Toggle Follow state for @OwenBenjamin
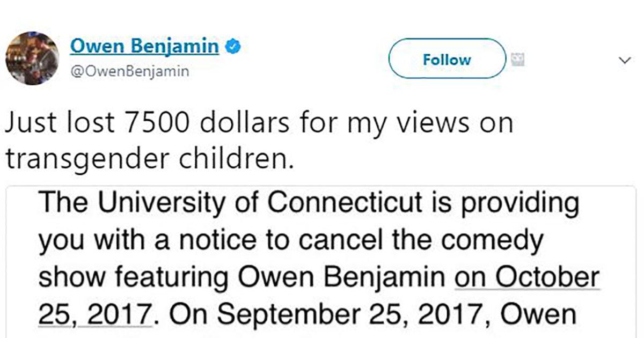The image size is (644, 338). [446, 59]
